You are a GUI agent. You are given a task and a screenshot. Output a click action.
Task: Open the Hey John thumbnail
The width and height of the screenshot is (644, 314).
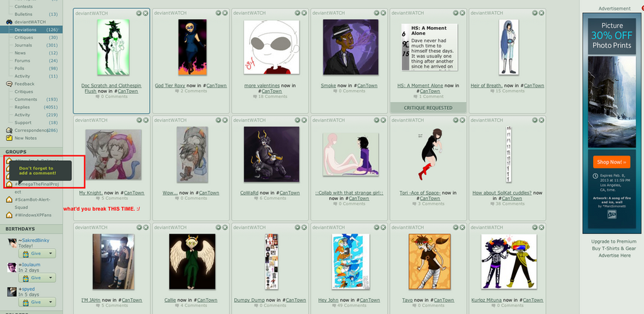[x=350, y=261]
